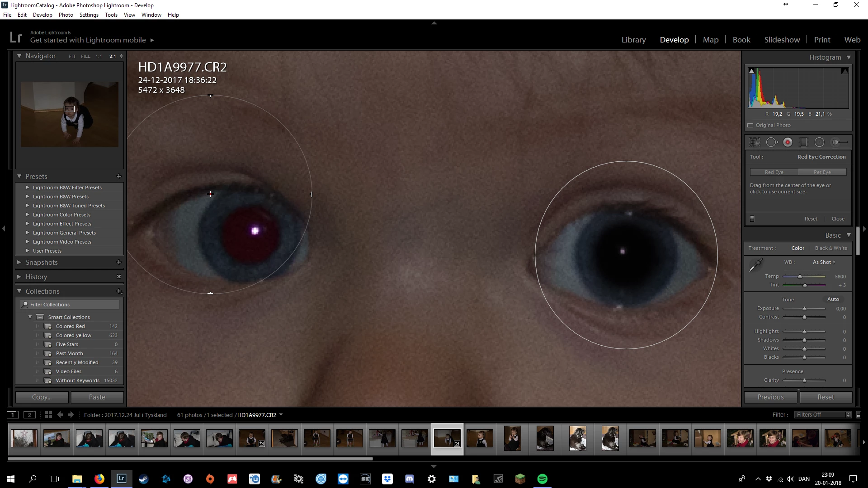The height and width of the screenshot is (488, 868).
Task: Select the Spot Removal tool
Action: (772, 142)
